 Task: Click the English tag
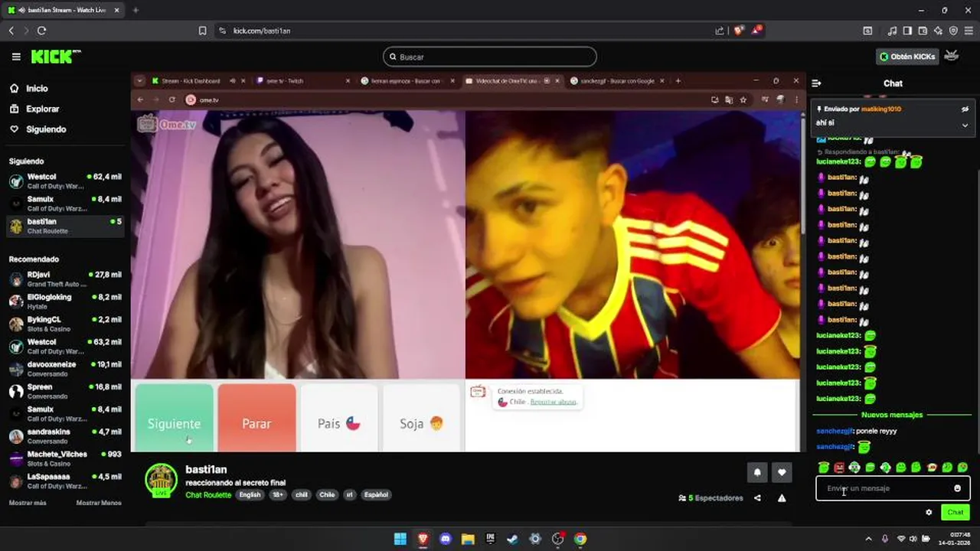click(x=250, y=494)
